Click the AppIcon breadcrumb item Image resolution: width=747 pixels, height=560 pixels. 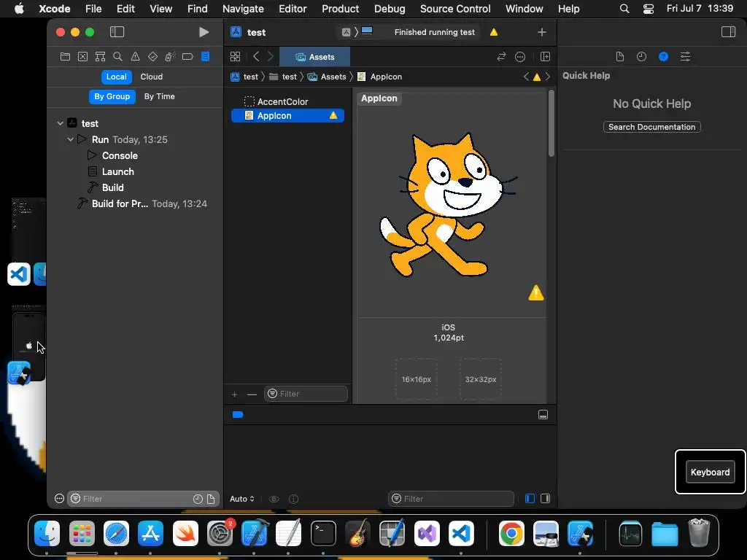coord(379,77)
